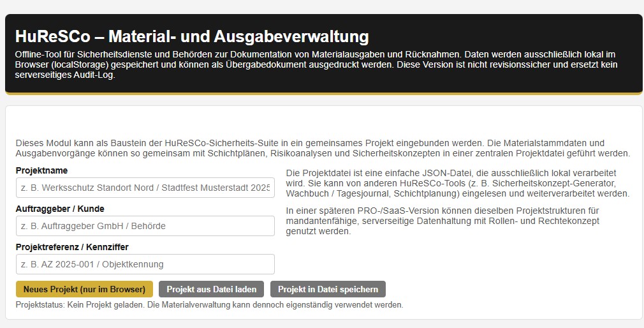Image resolution: width=644 pixels, height=328 pixels.
Task: Click the HuReSCo Material- und Ausgabeverwaltung heading
Action: pos(192,36)
